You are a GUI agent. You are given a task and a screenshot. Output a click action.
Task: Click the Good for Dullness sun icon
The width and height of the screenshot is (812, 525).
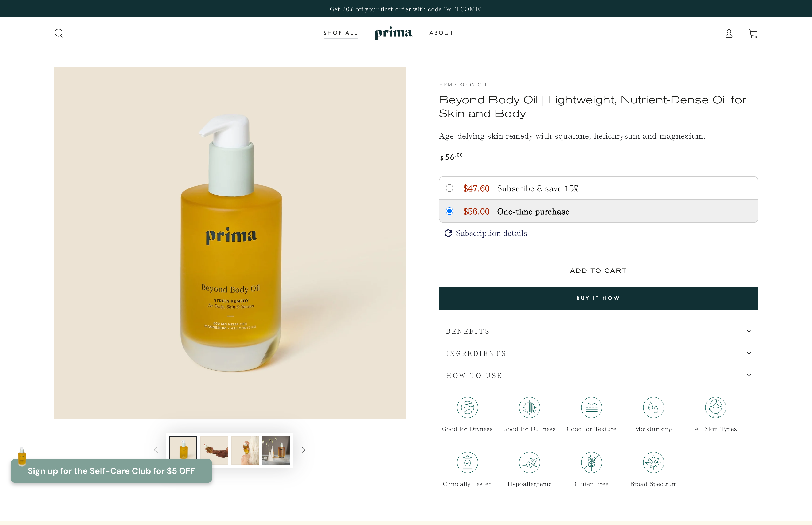click(529, 407)
